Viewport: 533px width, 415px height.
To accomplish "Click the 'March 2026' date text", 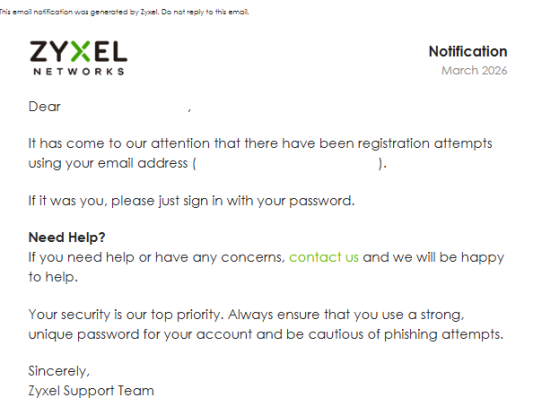I will 474,71.
